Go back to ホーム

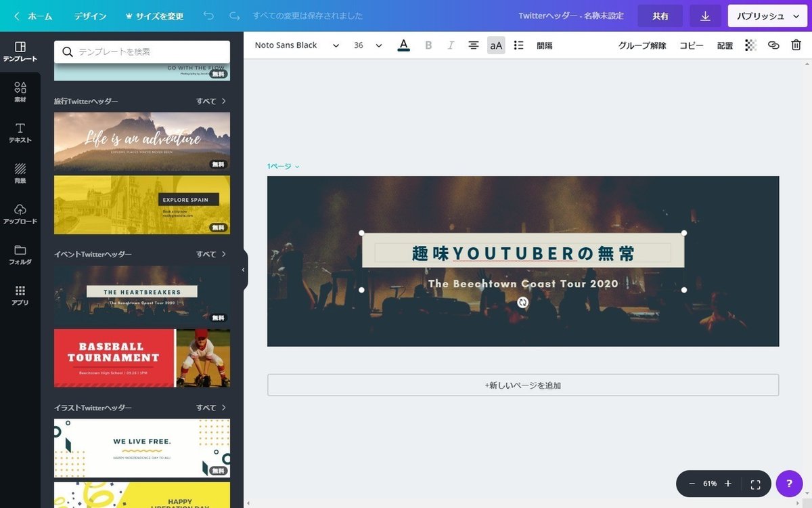(x=32, y=16)
